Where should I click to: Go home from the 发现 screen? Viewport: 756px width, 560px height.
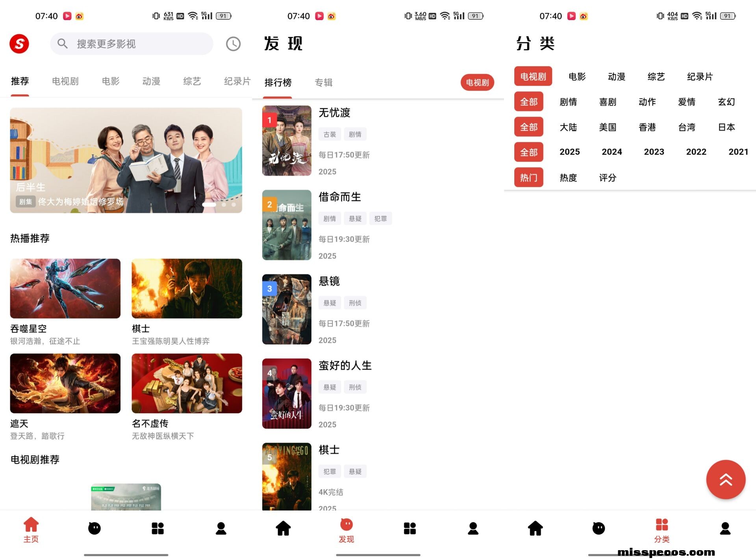pos(283,528)
